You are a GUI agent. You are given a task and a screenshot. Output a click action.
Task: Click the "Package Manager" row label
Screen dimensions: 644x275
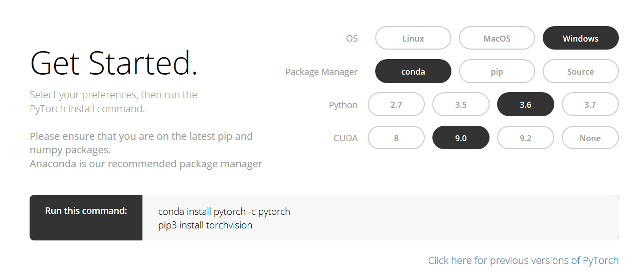pos(321,72)
